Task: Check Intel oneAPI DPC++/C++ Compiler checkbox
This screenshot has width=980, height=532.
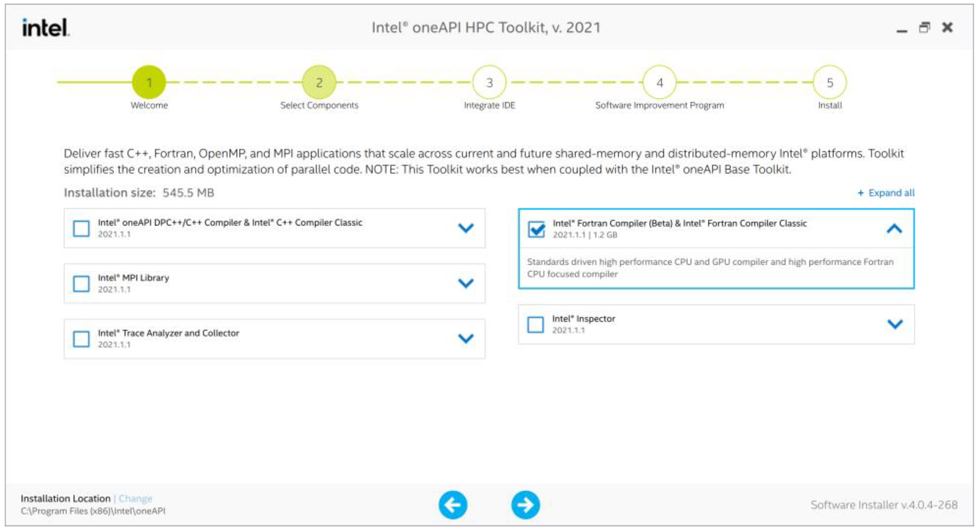Action: 81,229
